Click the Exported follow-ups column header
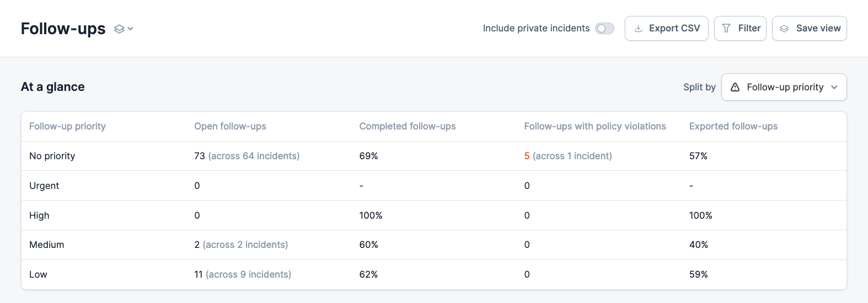The image size is (868, 303). pyautogui.click(x=733, y=126)
